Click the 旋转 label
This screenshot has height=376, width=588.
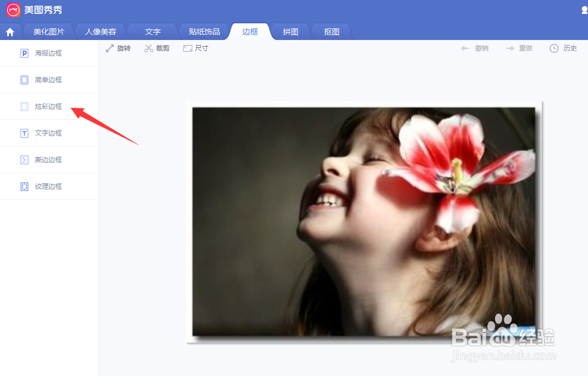(x=124, y=48)
